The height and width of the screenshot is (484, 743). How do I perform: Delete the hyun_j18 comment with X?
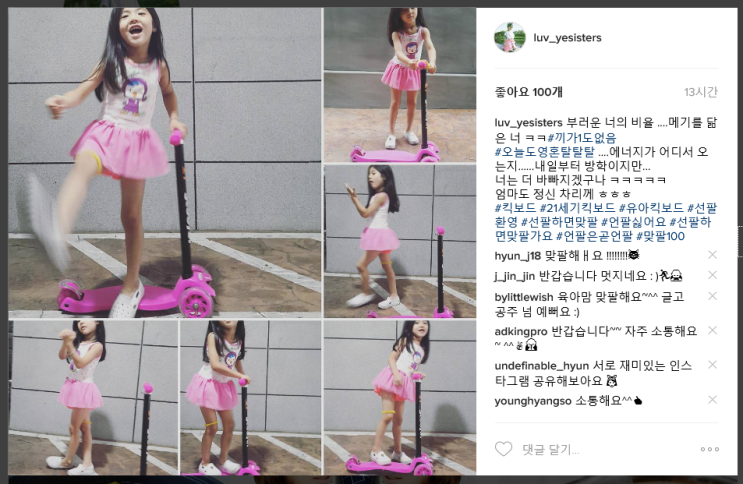click(712, 255)
